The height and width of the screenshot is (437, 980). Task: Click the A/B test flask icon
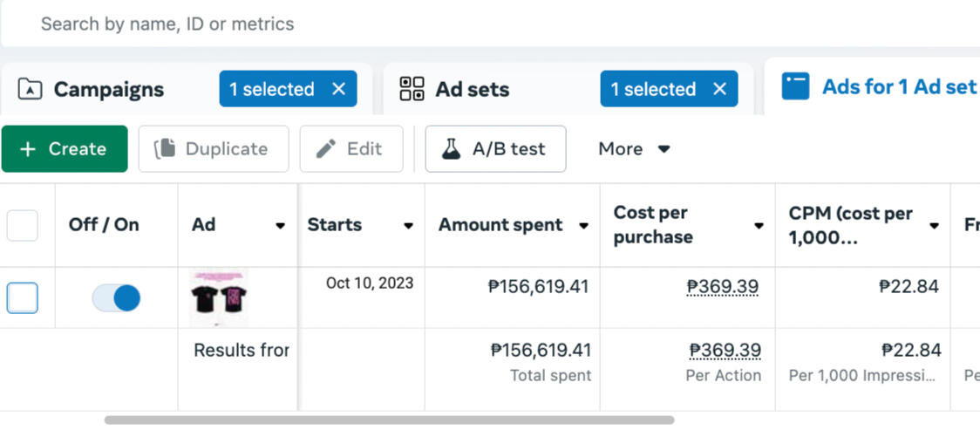[x=451, y=149]
